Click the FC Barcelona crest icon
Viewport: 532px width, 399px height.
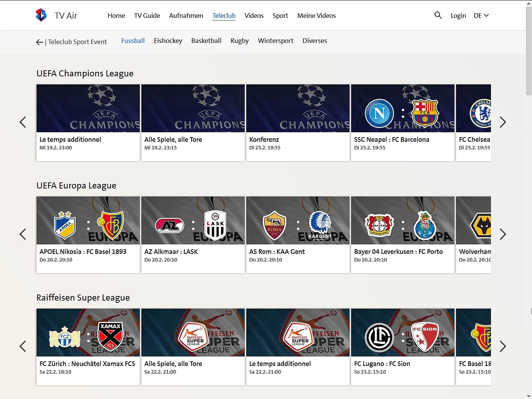point(425,113)
